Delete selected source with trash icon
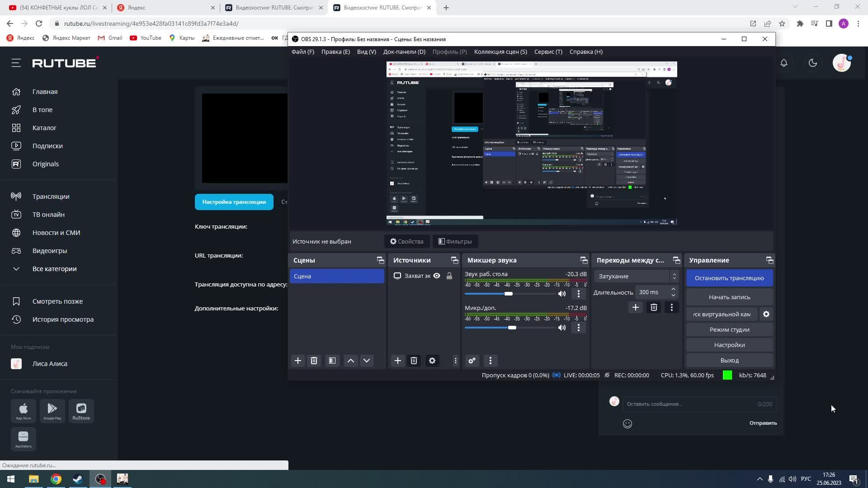The width and height of the screenshot is (868, 488). tap(414, 361)
